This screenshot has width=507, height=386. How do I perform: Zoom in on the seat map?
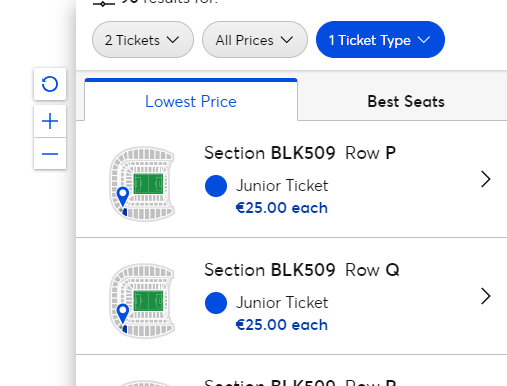pos(50,121)
